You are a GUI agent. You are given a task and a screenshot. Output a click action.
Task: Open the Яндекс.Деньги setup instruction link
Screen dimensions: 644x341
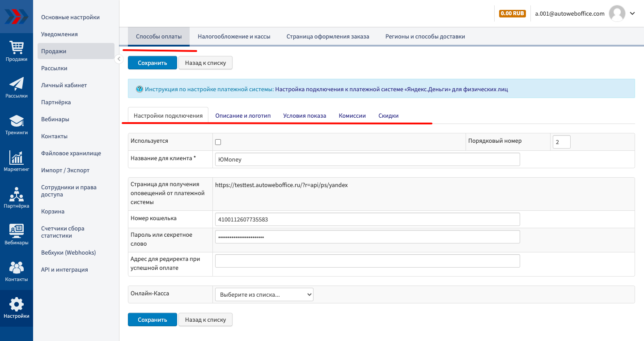tap(391, 89)
